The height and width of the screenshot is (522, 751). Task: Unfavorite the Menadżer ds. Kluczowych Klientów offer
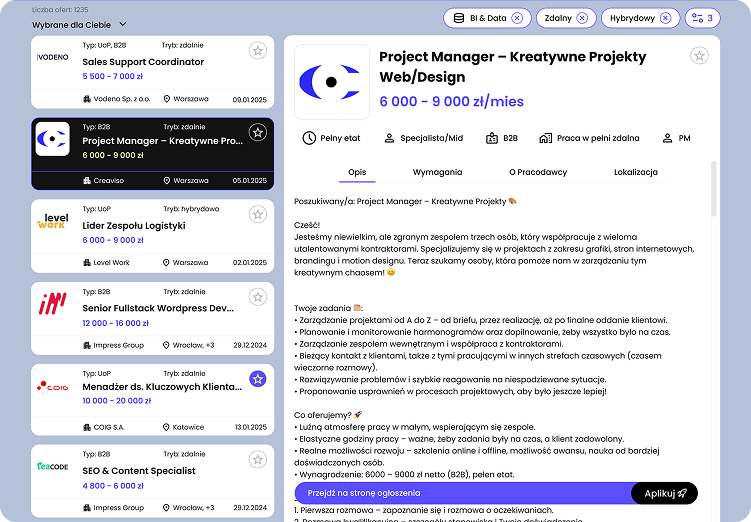[258, 379]
